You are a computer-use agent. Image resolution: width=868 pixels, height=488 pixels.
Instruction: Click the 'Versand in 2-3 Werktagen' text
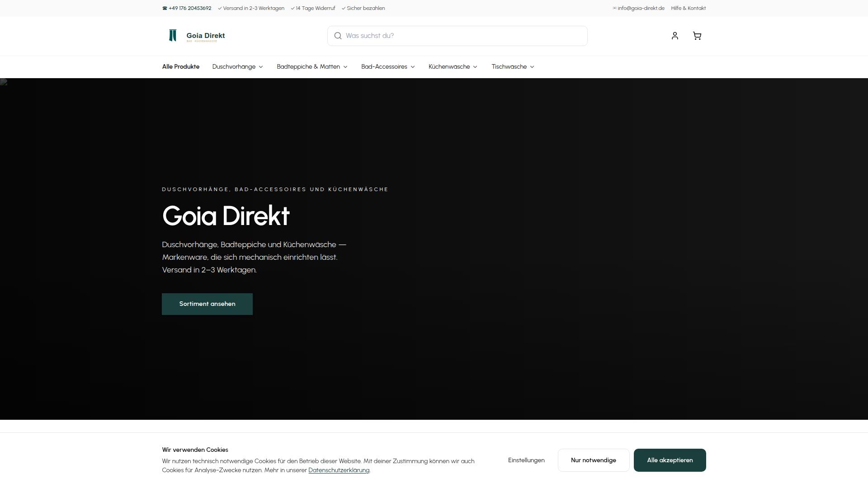(251, 8)
